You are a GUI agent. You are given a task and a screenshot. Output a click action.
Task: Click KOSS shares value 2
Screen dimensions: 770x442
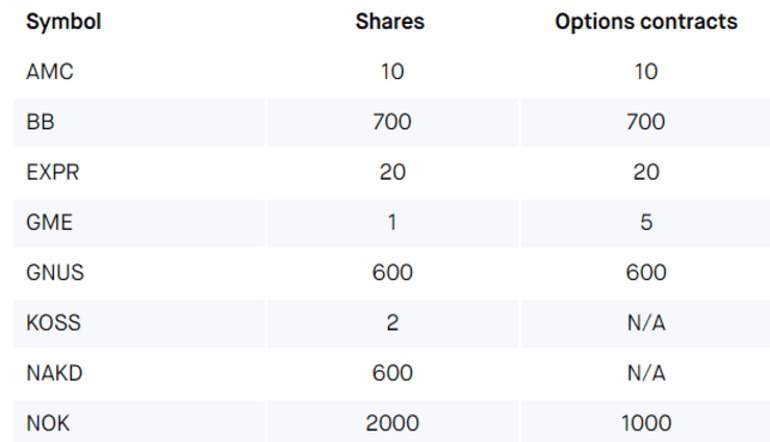pos(392,323)
